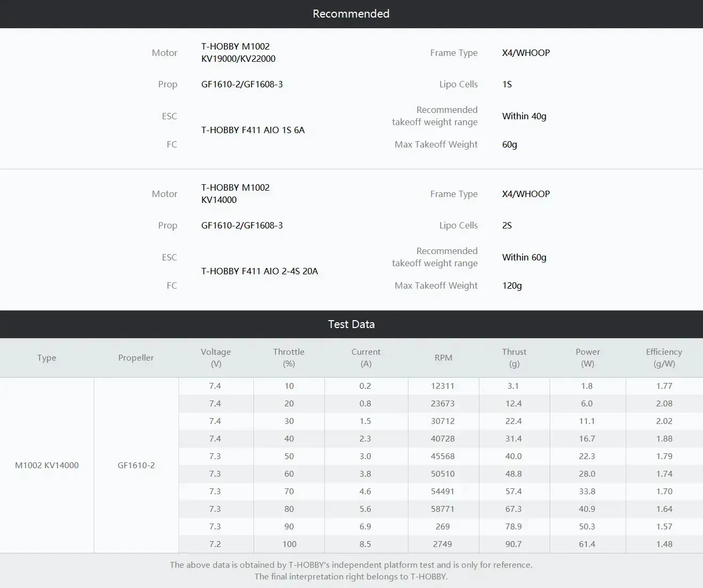Click thrust value '67.3'
The width and height of the screenshot is (703, 588).
coord(514,509)
